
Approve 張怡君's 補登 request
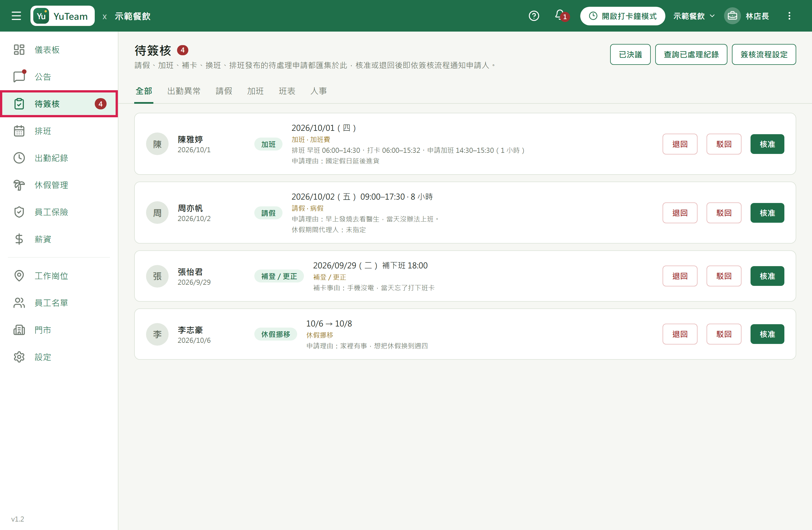[x=767, y=276]
